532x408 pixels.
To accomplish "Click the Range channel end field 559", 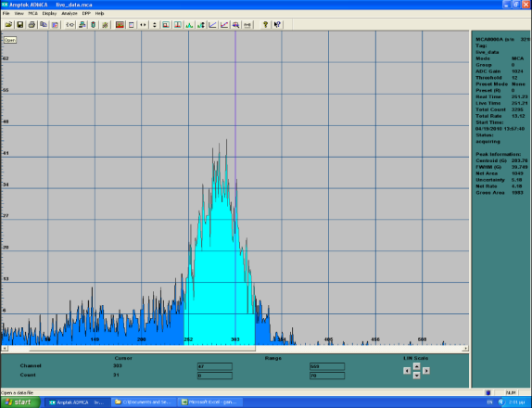I will click(327, 366).
